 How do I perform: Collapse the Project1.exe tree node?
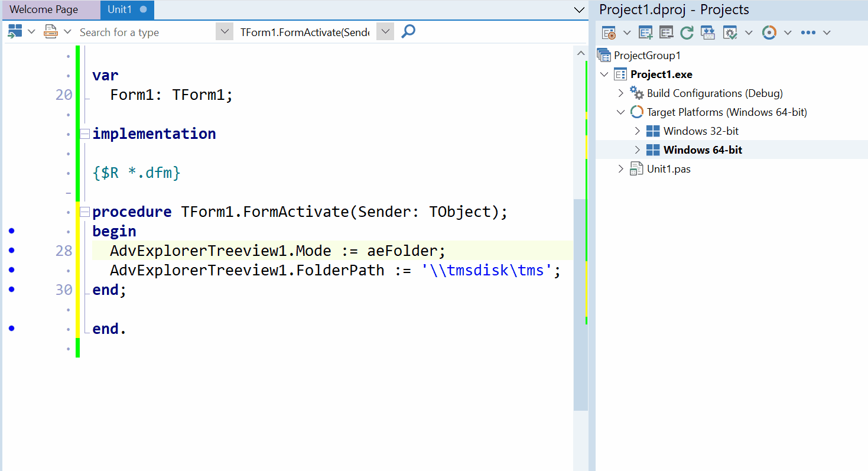tap(604, 74)
